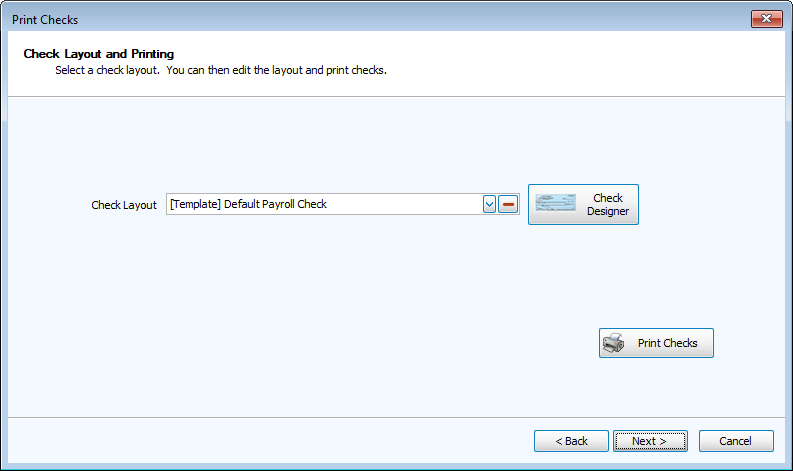Go to the previous step with Back
The image size is (793, 471).
tap(571, 441)
